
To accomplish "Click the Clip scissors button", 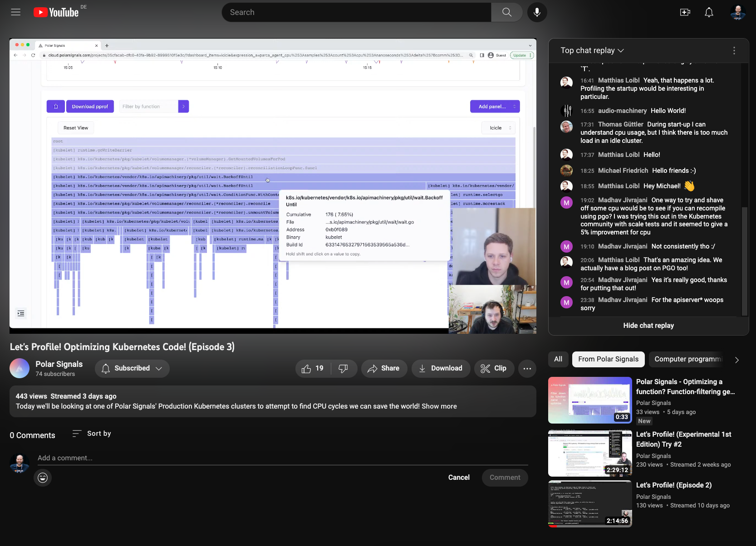I will (x=494, y=369).
